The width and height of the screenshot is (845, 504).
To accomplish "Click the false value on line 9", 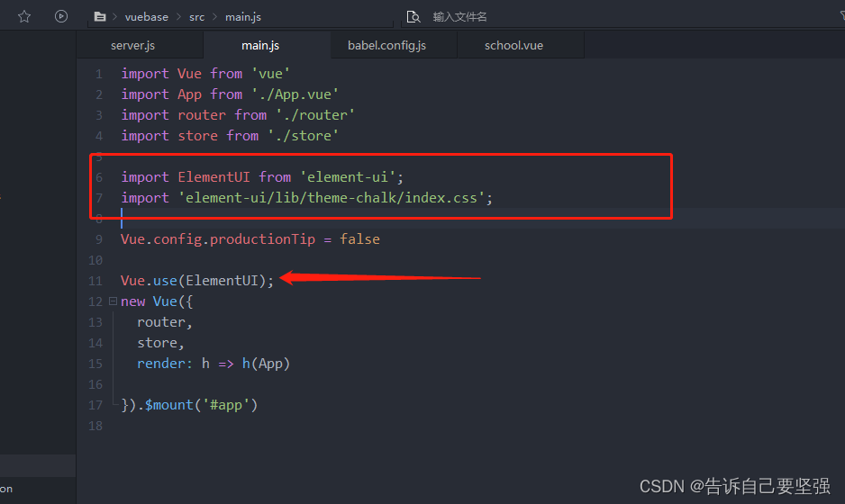I will click(360, 239).
